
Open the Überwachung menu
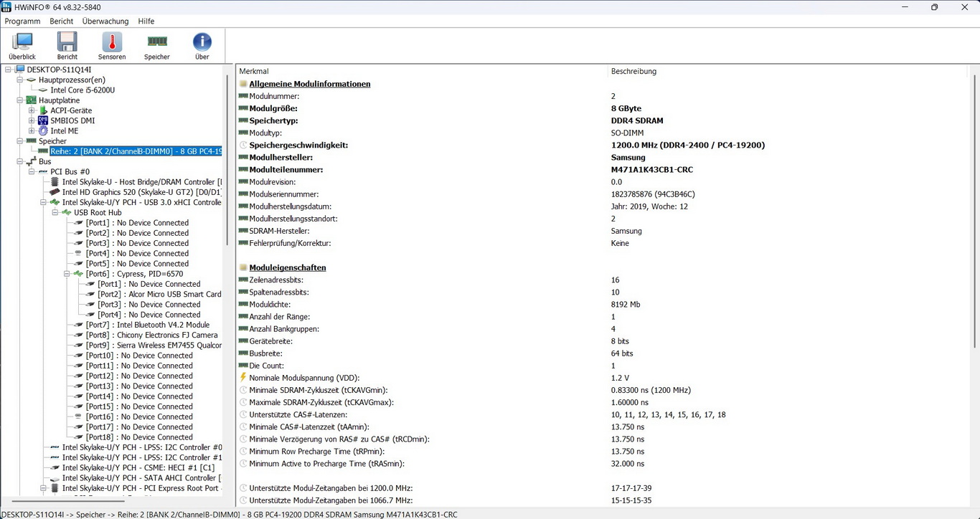click(105, 22)
